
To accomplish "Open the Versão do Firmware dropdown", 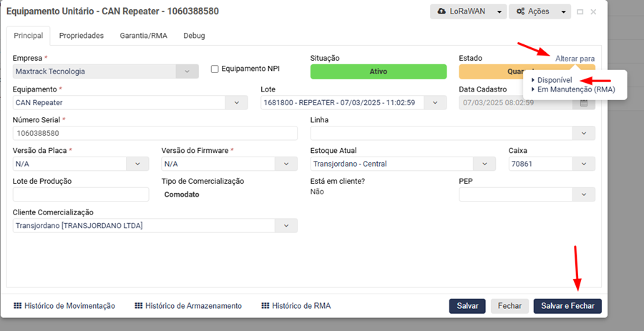I will click(286, 164).
